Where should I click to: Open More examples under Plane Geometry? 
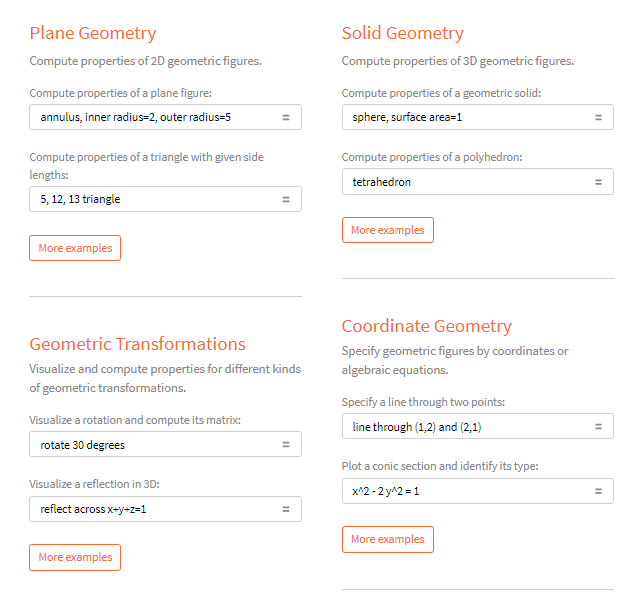[75, 248]
